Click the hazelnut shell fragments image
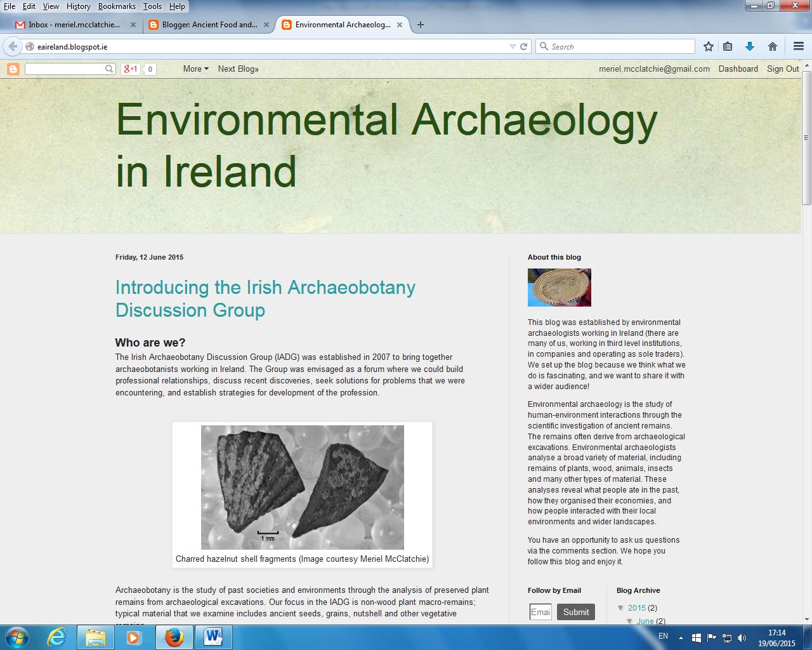The image size is (812, 650). (303, 487)
